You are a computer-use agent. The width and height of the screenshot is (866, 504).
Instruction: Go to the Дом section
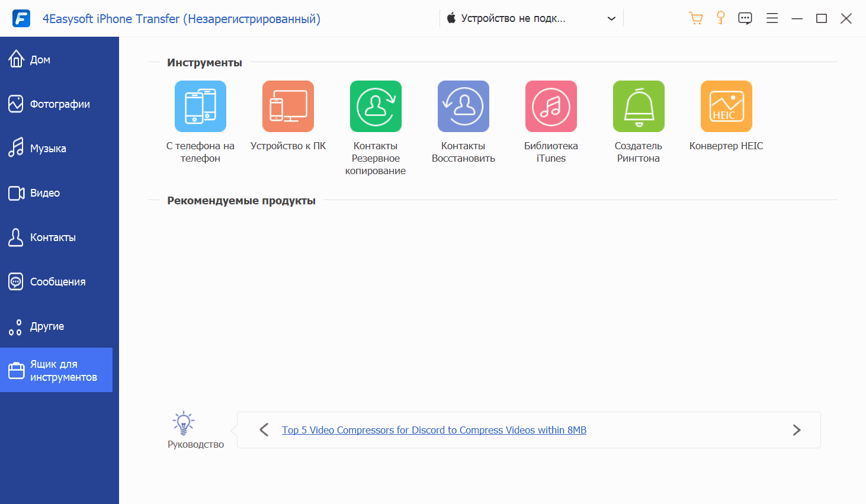click(56, 59)
